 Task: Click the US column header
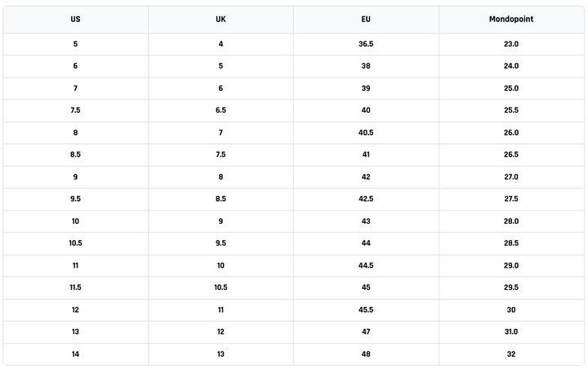tap(75, 19)
